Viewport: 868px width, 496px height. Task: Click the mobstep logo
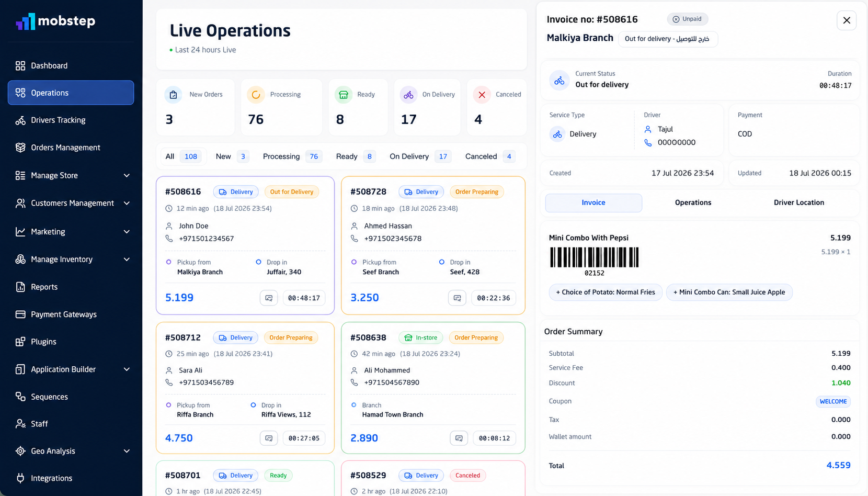pos(55,21)
